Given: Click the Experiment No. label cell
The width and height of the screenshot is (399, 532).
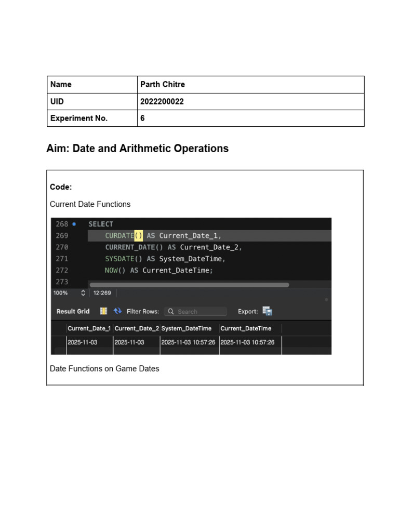Looking at the screenshot, I should [x=92, y=118].
